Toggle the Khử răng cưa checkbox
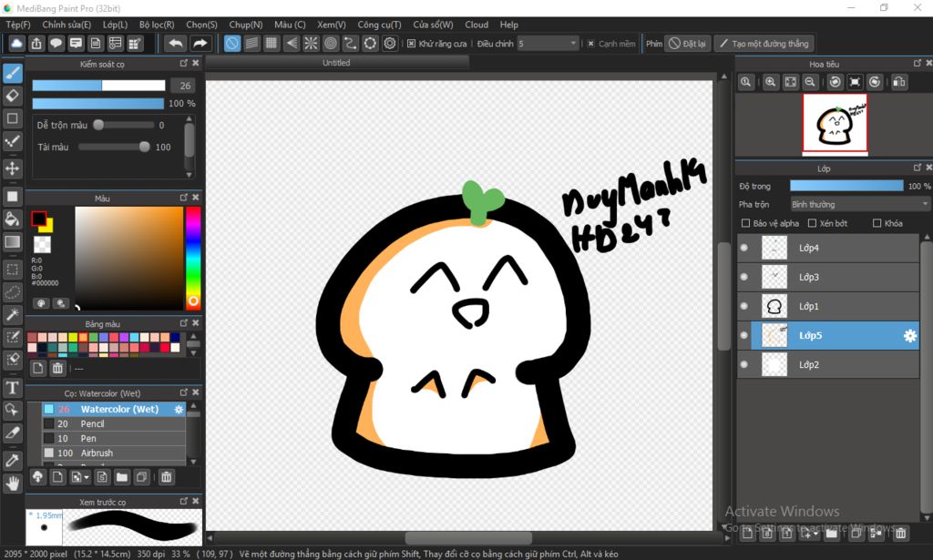Viewport: 933px width, 560px height. 411,44
